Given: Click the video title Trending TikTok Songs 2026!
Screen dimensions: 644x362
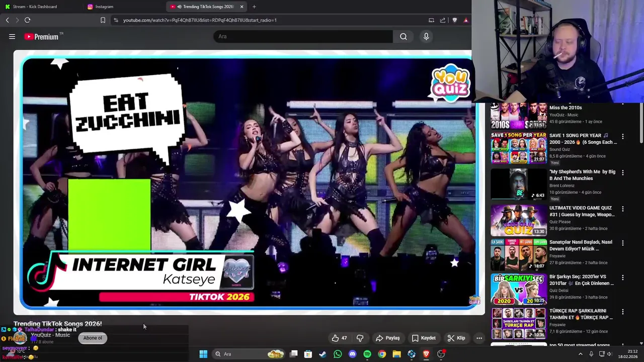Looking at the screenshot, I should pyautogui.click(x=58, y=324).
